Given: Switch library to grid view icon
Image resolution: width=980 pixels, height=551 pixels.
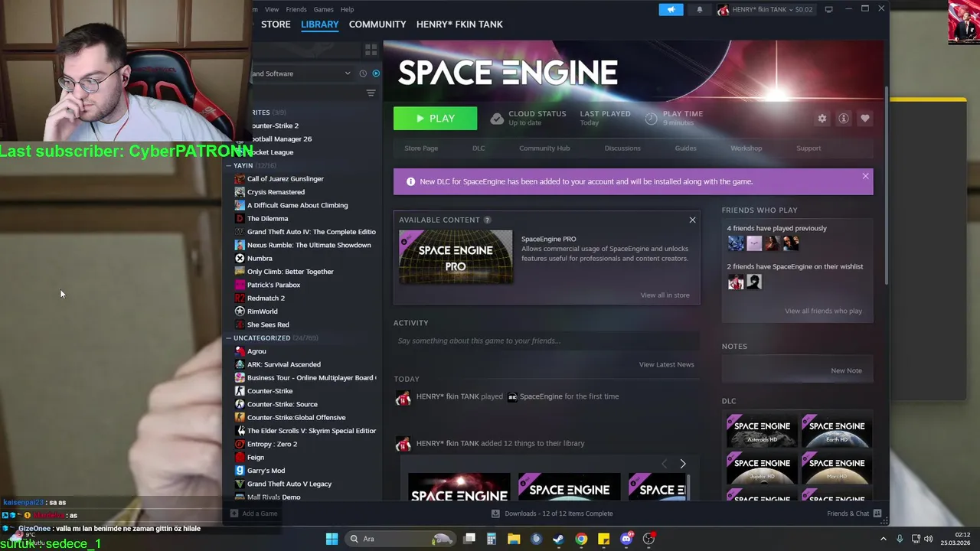Looking at the screenshot, I should (371, 50).
